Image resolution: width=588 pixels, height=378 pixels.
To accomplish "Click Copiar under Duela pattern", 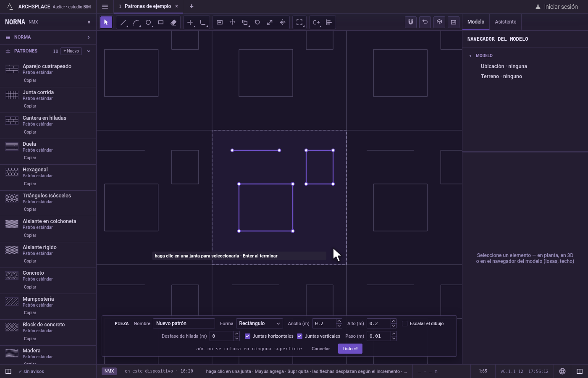I will tap(30, 158).
